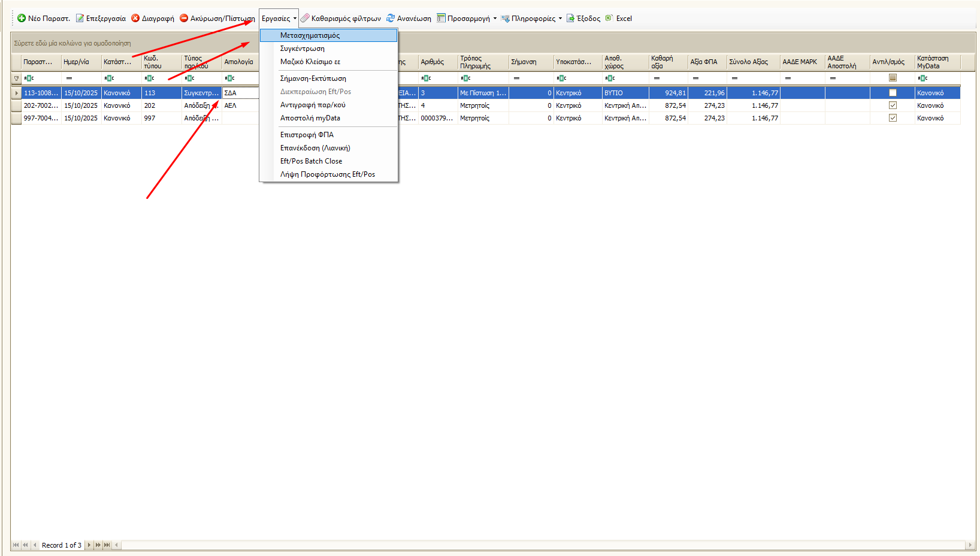Expand the Προσαρμογή dropdown arrow
Image resolution: width=980 pixels, height=556 pixels.
click(x=495, y=19)
